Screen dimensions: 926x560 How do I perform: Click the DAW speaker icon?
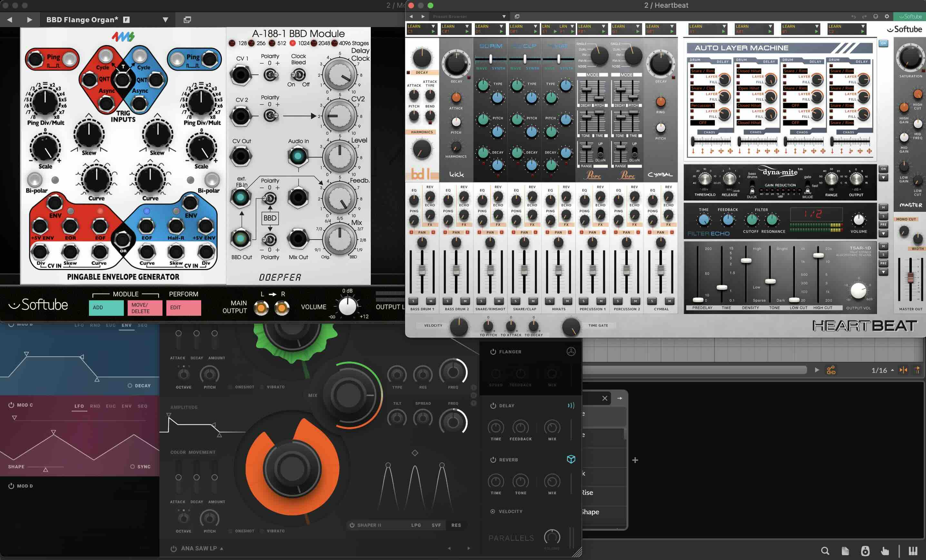[865, 551]
